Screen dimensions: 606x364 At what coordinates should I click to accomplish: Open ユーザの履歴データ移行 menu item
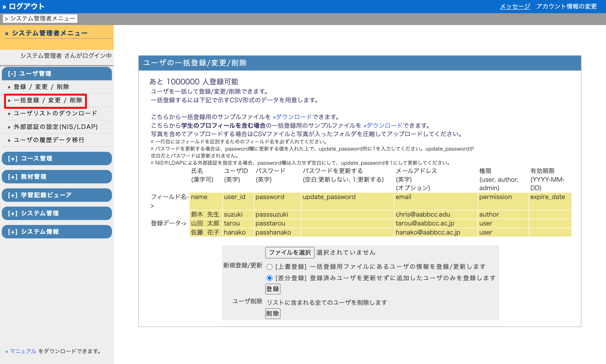tap(49, 140)
